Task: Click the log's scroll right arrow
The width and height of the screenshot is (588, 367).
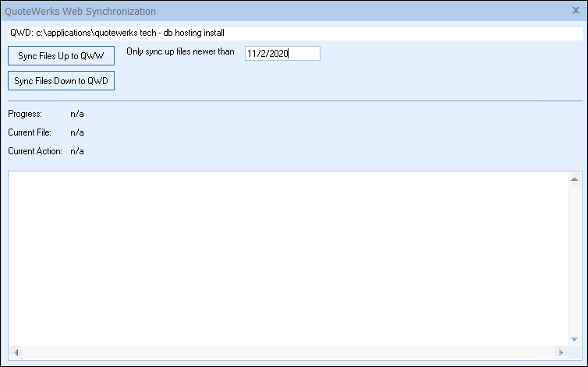Action: (x=561, y=352)
